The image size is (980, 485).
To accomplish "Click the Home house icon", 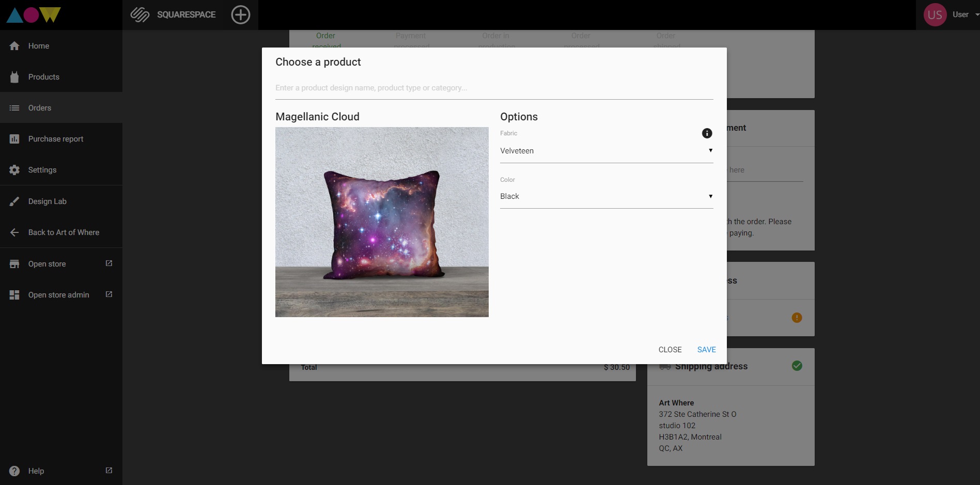I will 14,46.
